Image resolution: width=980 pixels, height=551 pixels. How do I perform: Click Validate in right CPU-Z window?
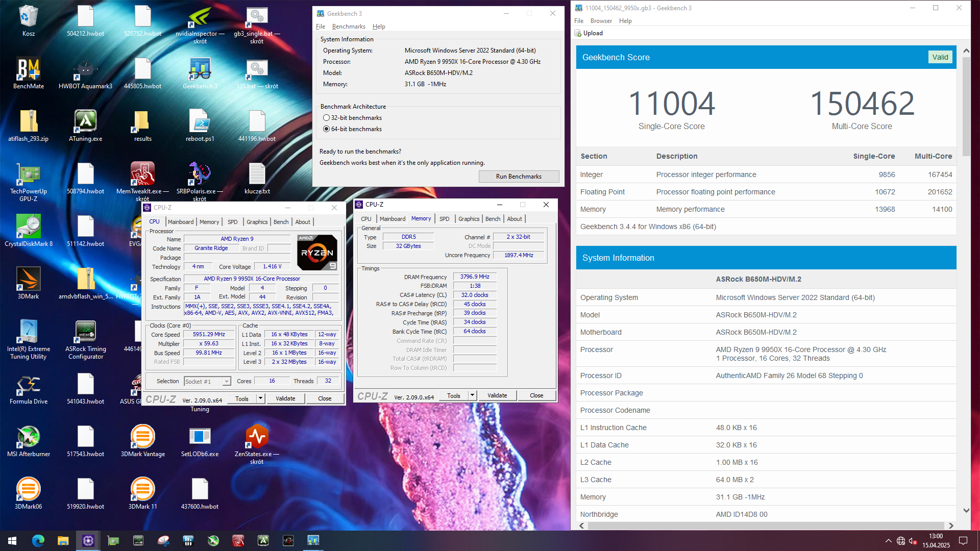pos(497,395)
